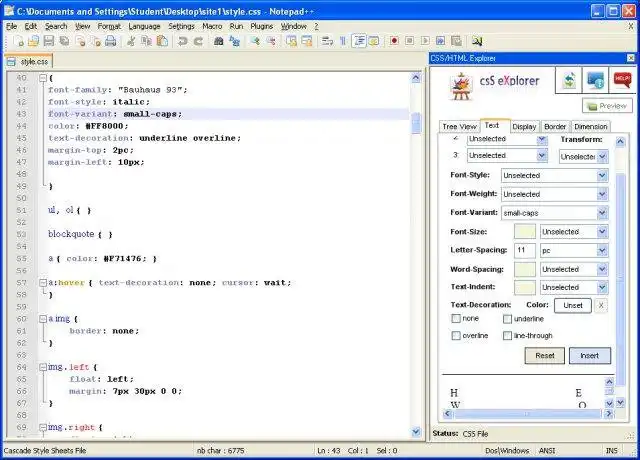Open Find with the binoculars icon
The width and height of the screenshot is (640, 460).
[x=219, y=41]
